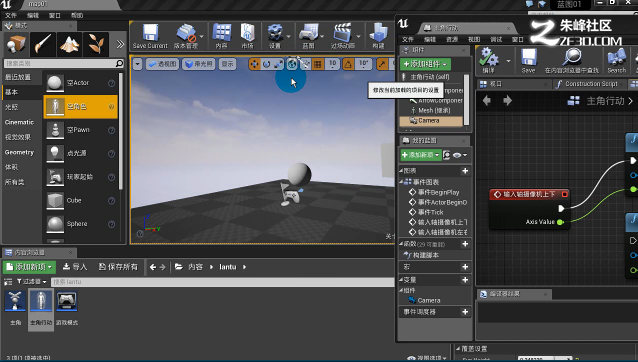
Task: Open the 透视图 perspective view dropdown
Action: (x=163, y=64)
